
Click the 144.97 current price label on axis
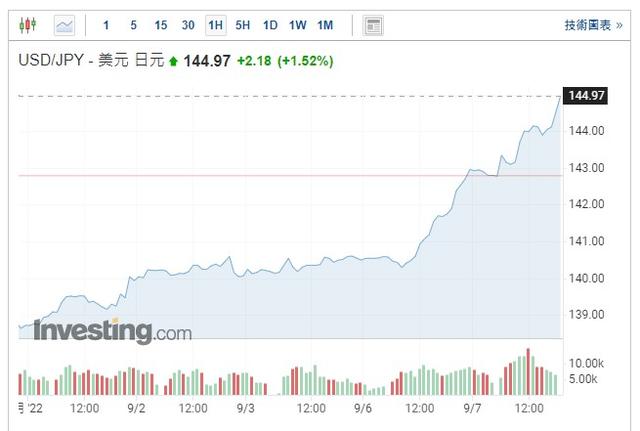point(585,96)
